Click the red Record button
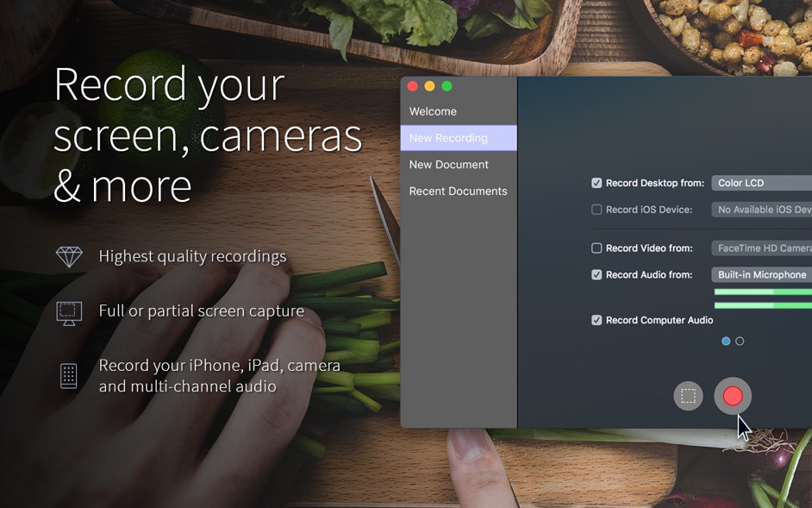812x508 pixels. coord(733,396)
